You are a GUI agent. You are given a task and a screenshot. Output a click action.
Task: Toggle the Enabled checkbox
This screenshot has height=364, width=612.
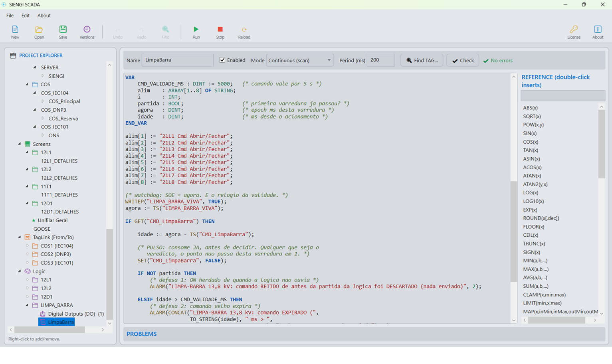222,60
